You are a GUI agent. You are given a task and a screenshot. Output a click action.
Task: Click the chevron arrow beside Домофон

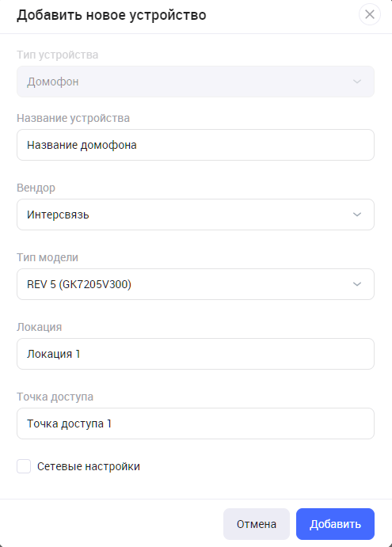coord(356,82)
